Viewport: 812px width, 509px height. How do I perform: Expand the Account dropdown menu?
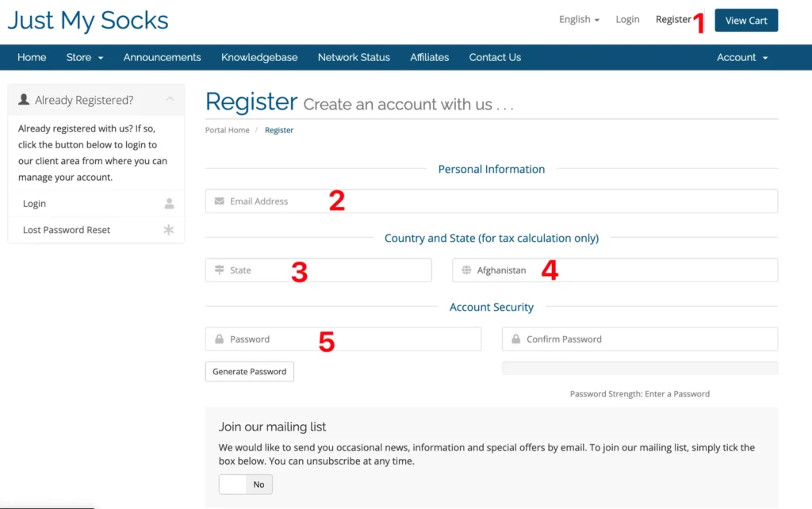click(741, 57)
